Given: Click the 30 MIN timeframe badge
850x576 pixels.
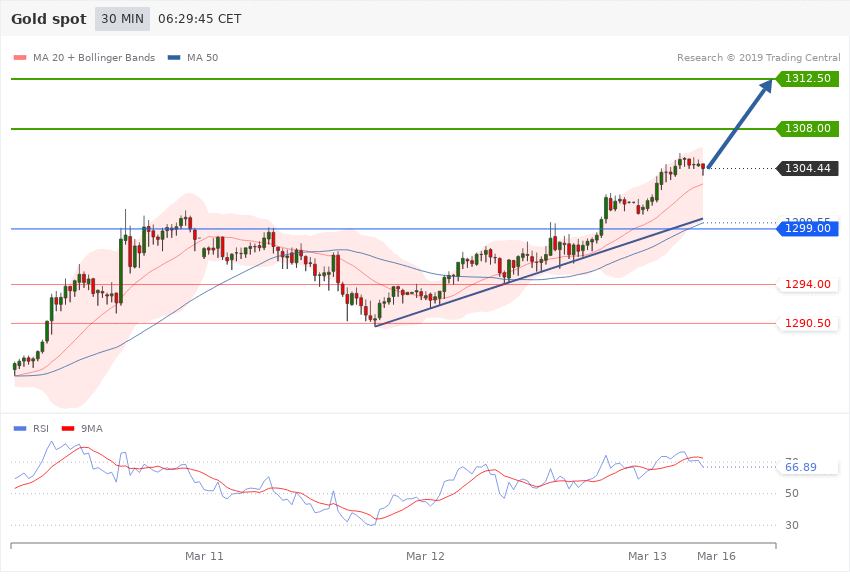Looking at the screenshot, I should point(123,19).
